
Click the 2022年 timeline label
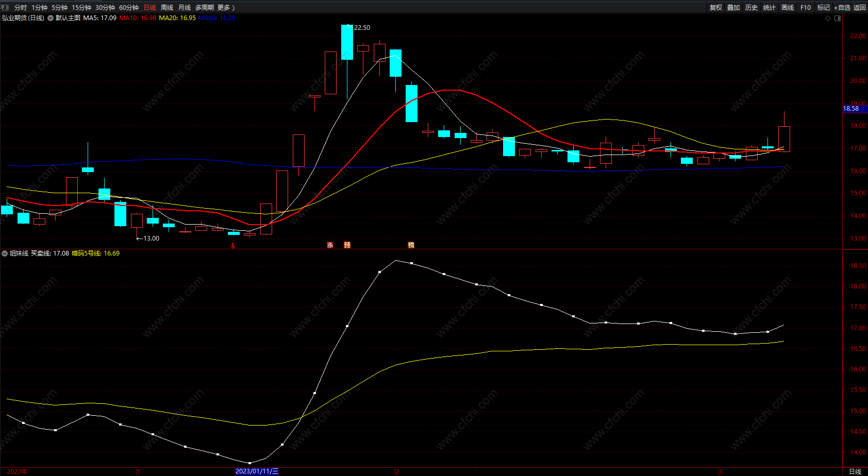pyautogui.click(x=17, y=471)
